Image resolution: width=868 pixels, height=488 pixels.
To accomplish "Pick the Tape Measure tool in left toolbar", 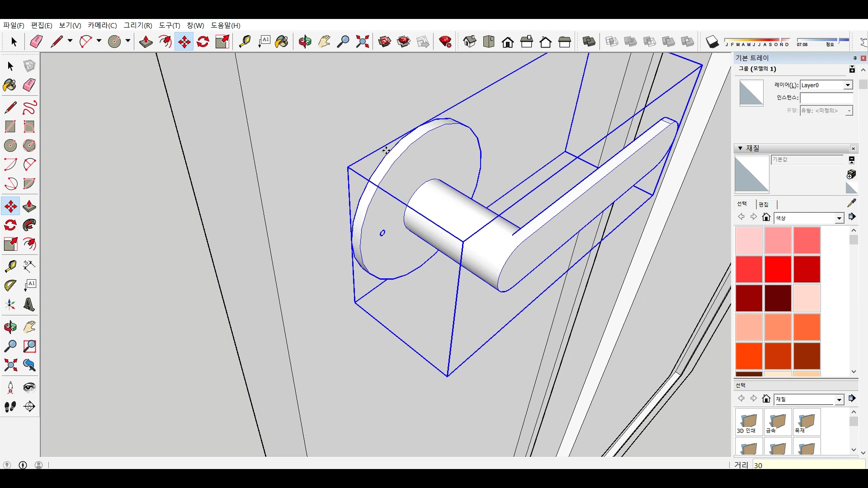I will 10,266.
